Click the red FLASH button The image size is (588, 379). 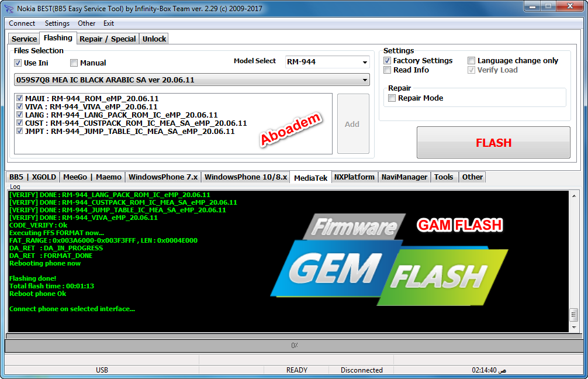(493, 143)
